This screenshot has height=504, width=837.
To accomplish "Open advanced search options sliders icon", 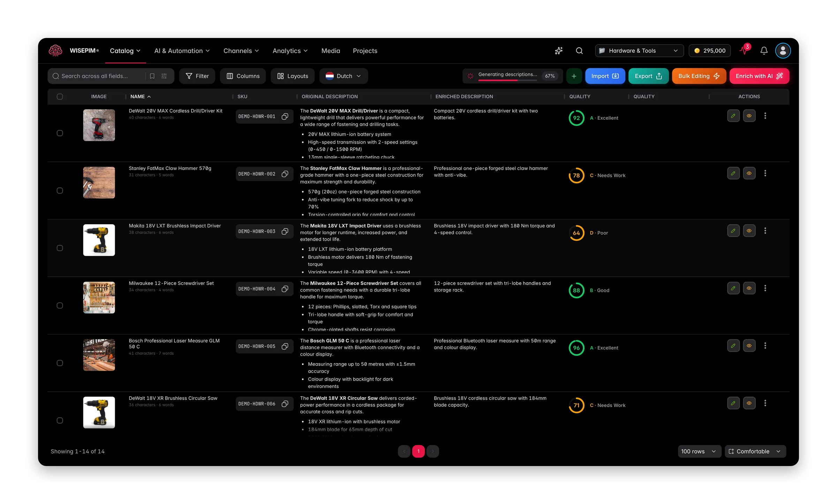I will click(x=164, y=76).
